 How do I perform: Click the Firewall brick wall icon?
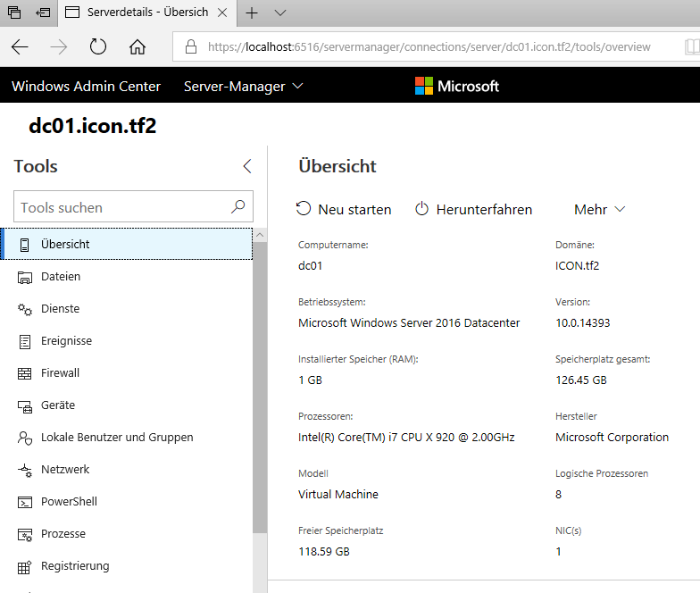(25, 373)
